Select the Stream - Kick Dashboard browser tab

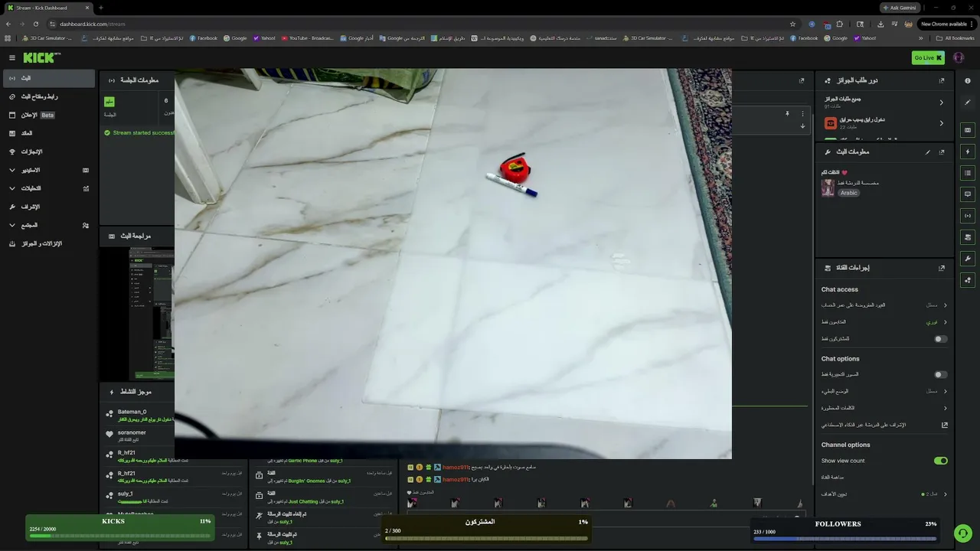(x=47, y=8)
